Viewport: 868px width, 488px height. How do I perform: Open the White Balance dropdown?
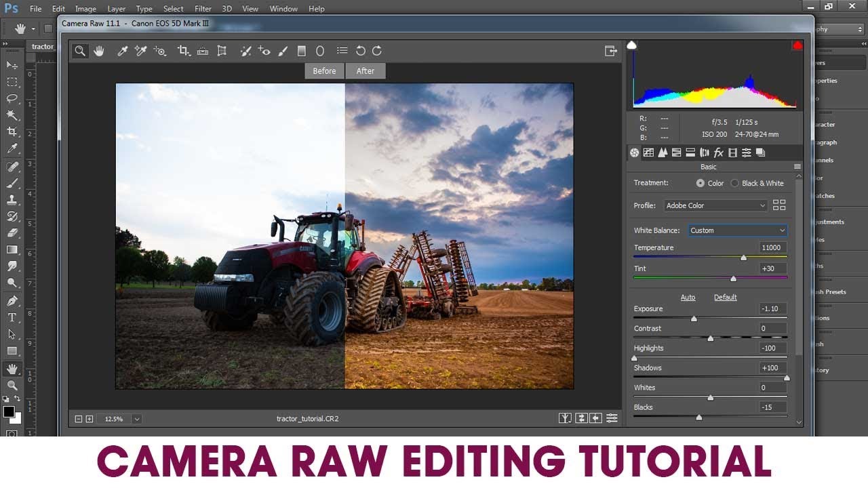tap(738, 230)
